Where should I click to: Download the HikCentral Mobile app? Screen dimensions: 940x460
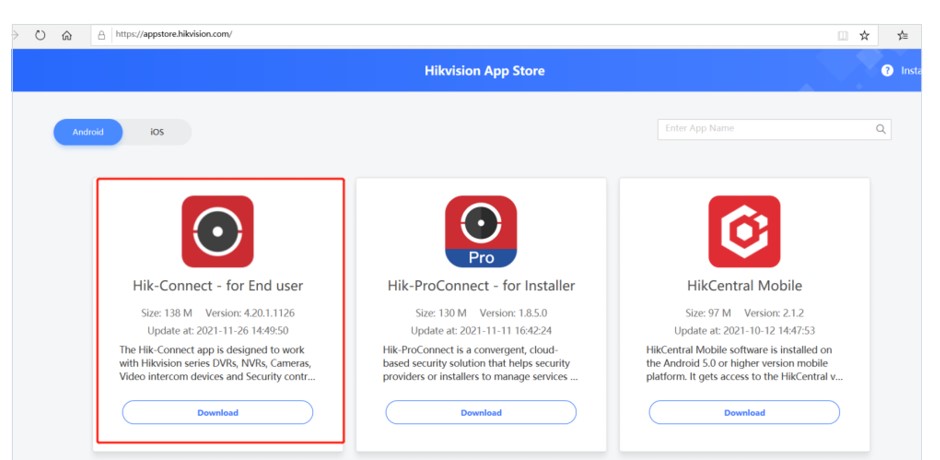[744, 412]
